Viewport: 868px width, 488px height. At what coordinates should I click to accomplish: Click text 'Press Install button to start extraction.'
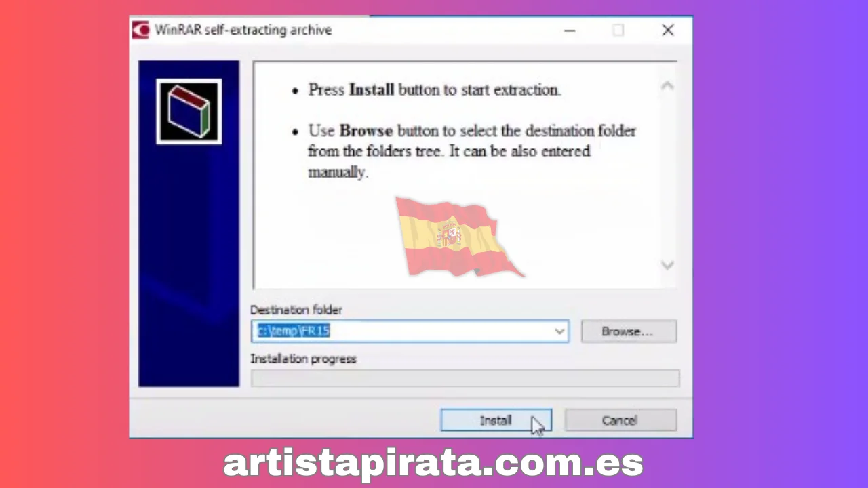pyautogui.click(x=434, y=89)
